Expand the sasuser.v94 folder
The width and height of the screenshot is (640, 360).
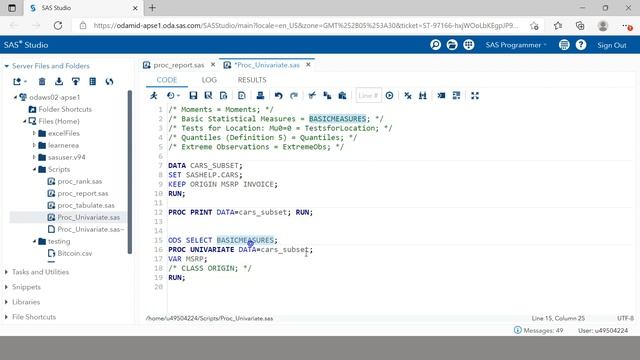point(34,157)
